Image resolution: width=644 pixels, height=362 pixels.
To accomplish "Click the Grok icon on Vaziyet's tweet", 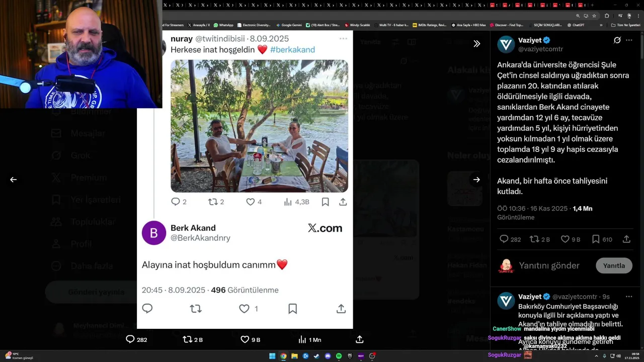I will coord(617,40).
